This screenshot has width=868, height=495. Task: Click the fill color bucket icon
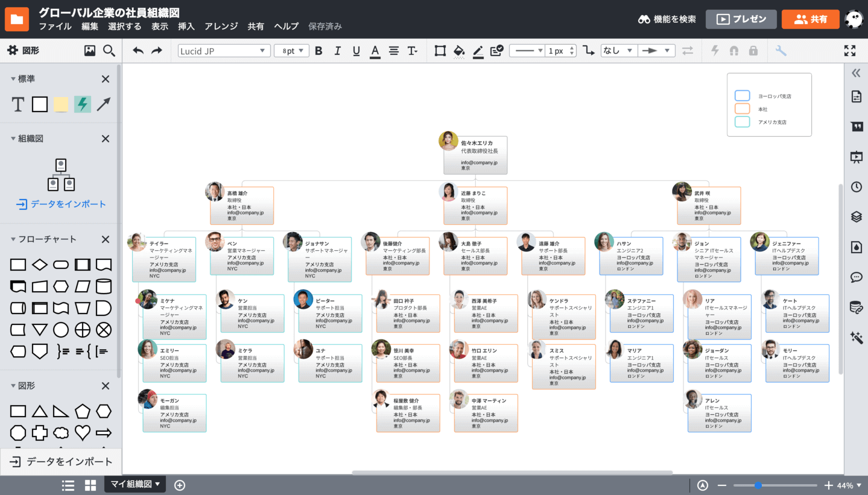[x=459, y=51]
